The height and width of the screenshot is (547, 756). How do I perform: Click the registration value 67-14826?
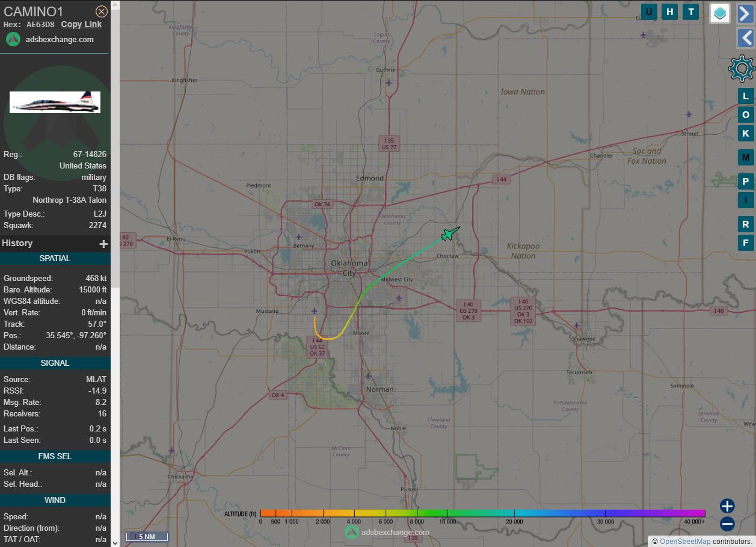point(90,155)
